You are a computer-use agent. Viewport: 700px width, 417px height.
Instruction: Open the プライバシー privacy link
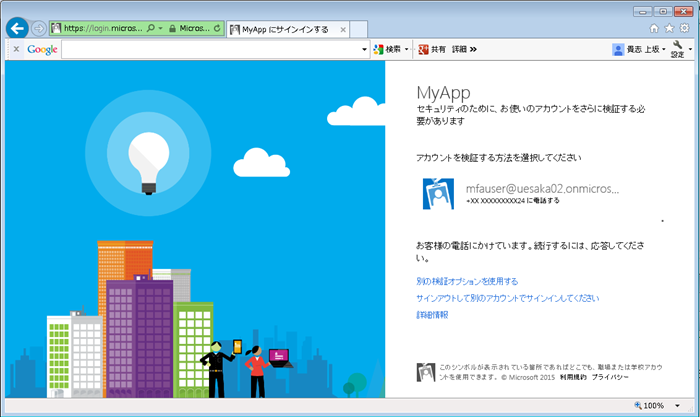(x=610, y=377)
